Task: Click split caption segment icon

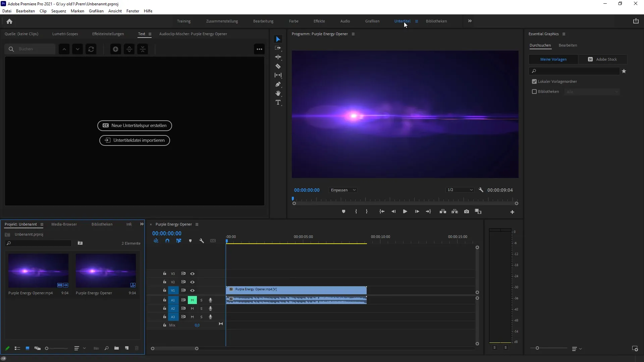Action: point(129,49)
